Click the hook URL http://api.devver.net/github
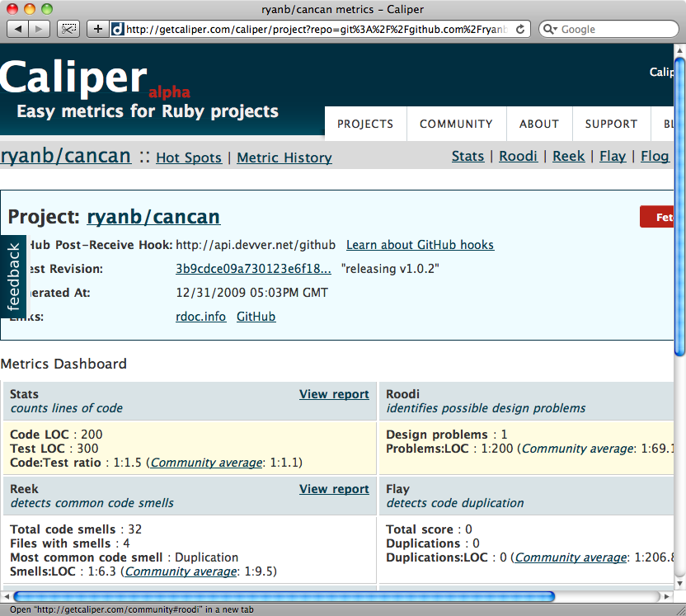The height and width of the screenshot is (616, 686). 256,245
